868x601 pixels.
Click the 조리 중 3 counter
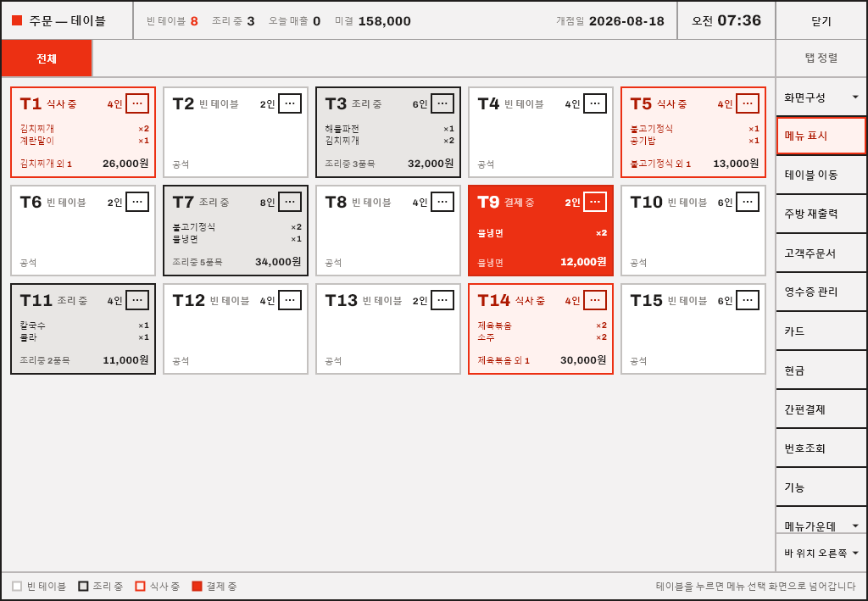click(x=233, y=21)
